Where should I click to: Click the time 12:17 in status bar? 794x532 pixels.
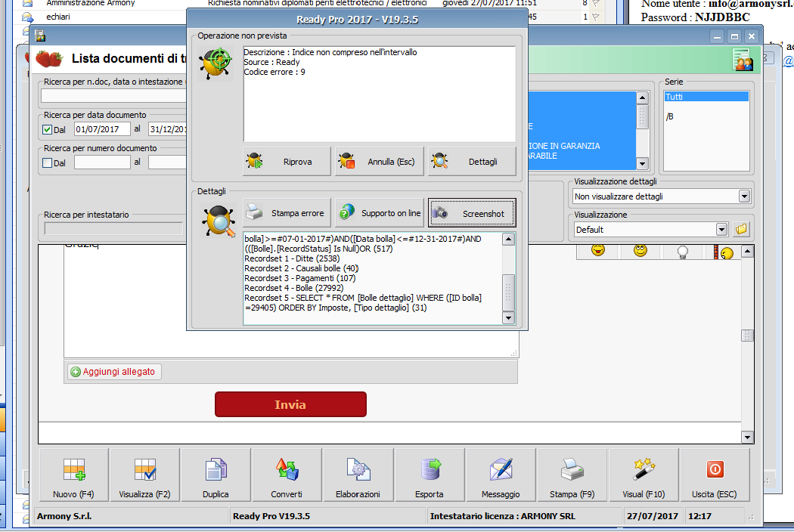point(699,516)
